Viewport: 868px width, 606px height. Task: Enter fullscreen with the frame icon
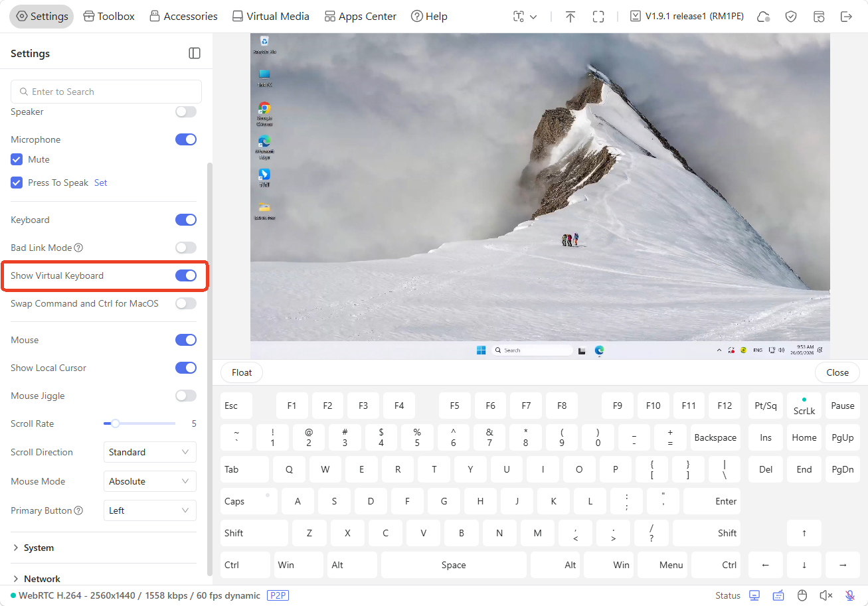[598, 17]
